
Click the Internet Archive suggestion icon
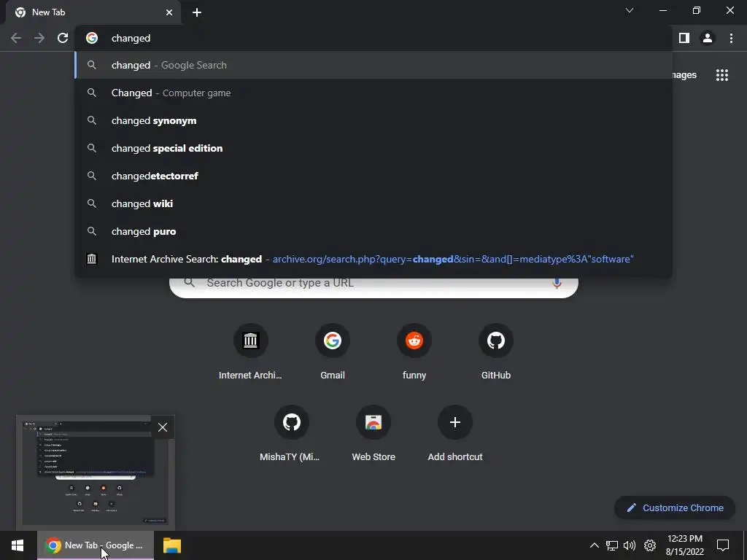[x=92, y=259]
